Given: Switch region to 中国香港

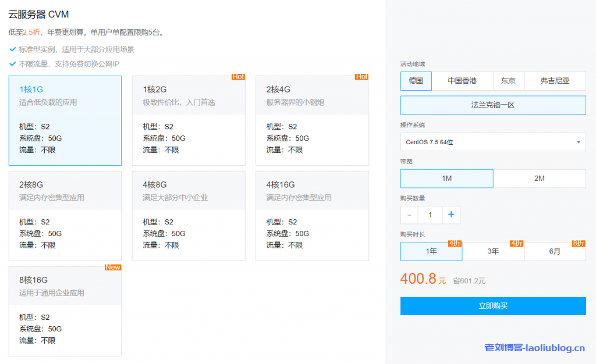Looking at the screenshot, I should [462, 81].
